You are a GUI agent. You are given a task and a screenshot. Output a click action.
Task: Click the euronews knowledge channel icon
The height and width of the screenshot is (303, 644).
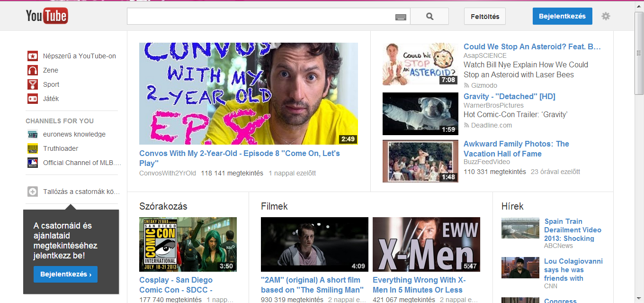click(x=33, y=134)
